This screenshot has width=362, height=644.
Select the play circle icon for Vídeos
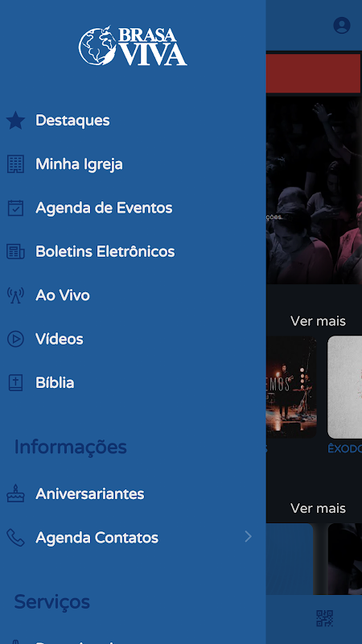click(x=15, y=339)
